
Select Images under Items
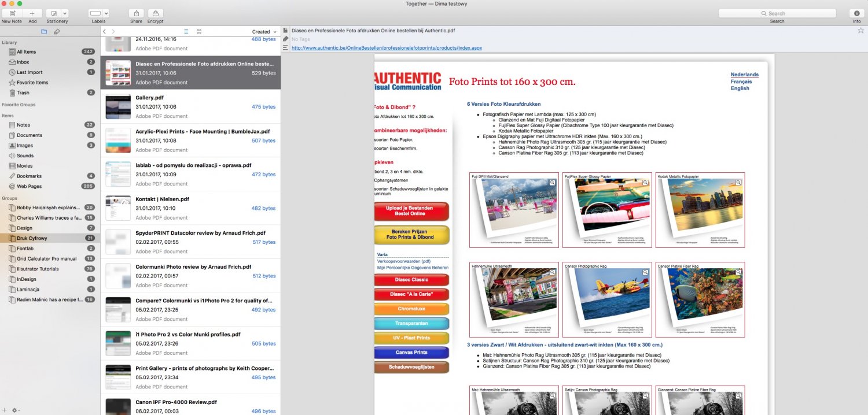49,146
